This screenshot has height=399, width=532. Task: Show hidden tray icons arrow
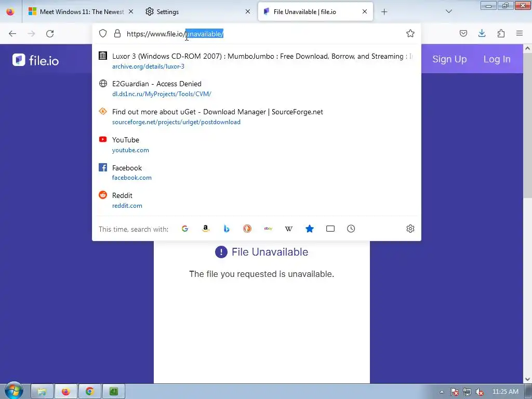click(442, 392)
